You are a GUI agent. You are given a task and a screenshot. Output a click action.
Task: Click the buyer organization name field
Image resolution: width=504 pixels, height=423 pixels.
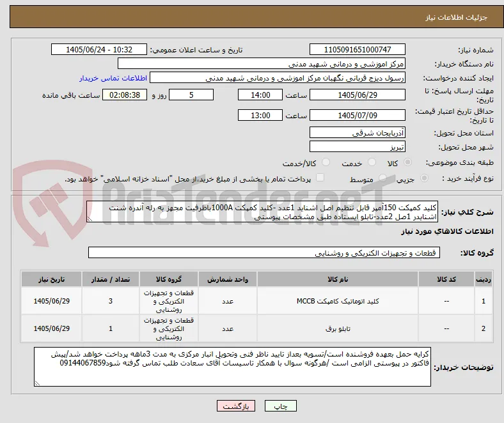[262, 64]
